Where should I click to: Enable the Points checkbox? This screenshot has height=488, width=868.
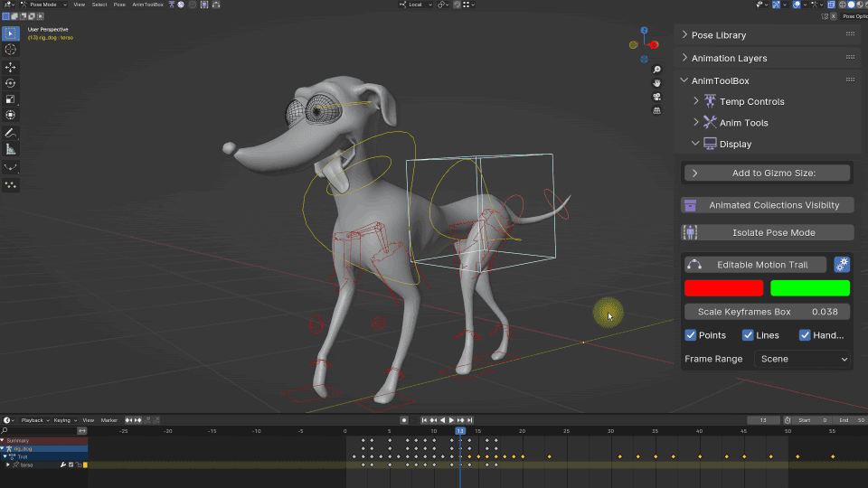click(690, 335)
